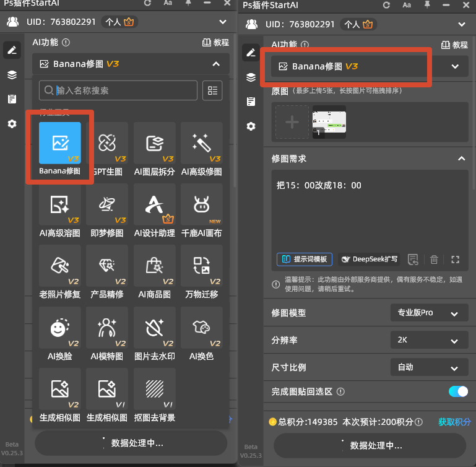Click user avatar icon in left panel

12,22
